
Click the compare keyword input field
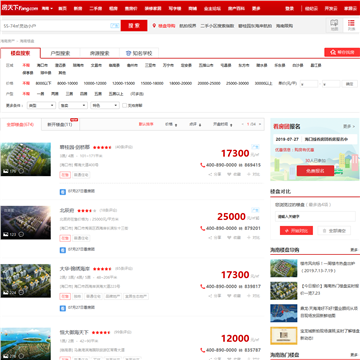click(315, 216)
